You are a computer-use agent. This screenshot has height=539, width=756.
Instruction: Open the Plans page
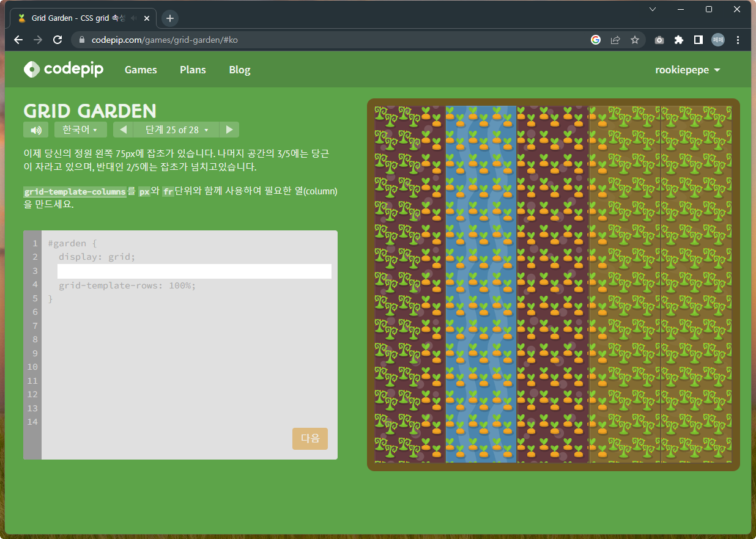pos(193,70)
